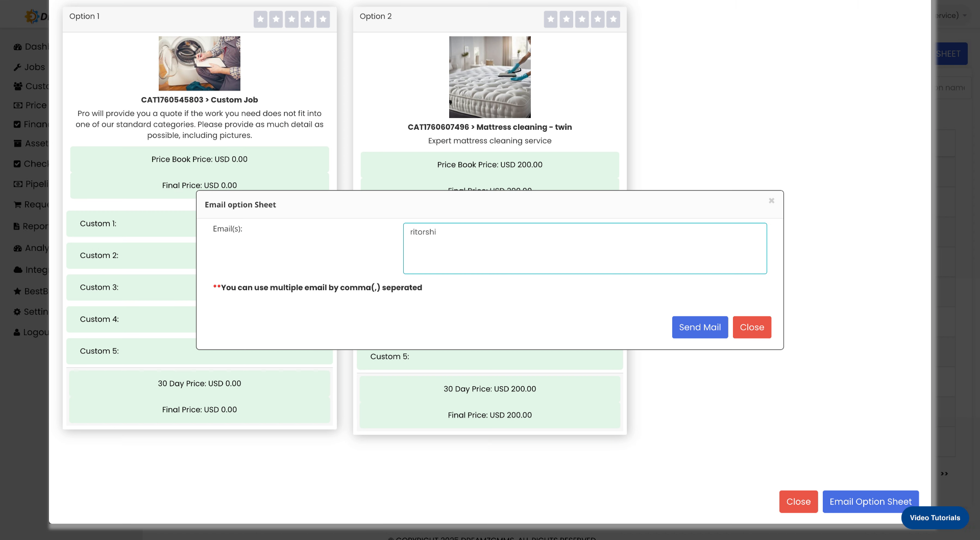Click the red Close button in email dialog
The height and width of the screenshot is (540, 980).
[752, 327]
